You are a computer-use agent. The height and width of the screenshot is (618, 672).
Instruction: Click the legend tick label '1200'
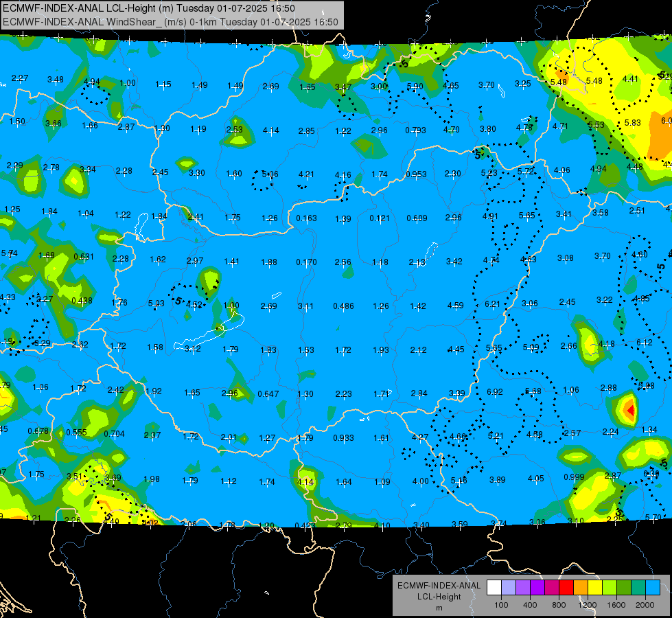point(588,605)
